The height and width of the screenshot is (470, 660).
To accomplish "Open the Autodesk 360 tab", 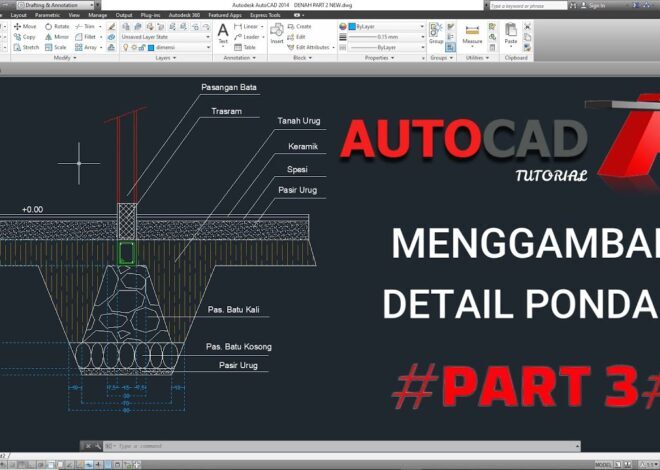I will pos(184,15).
